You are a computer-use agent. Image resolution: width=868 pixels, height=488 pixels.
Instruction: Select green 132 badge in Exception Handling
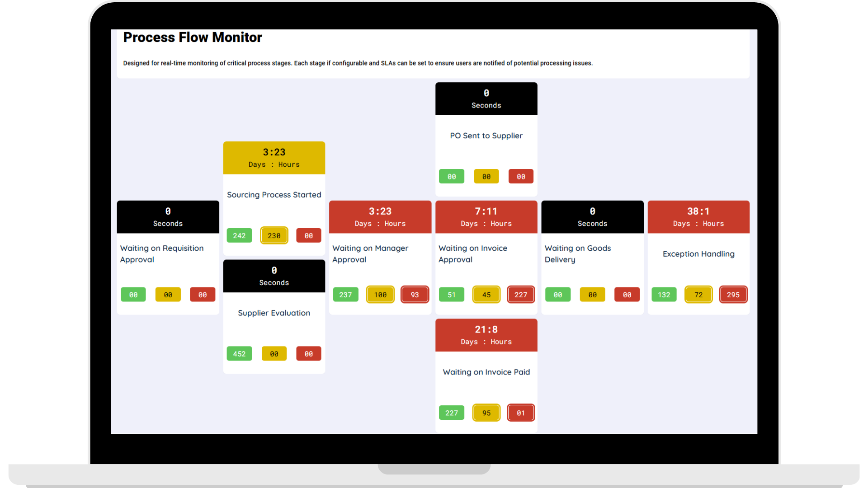click(x=664, y=295)
